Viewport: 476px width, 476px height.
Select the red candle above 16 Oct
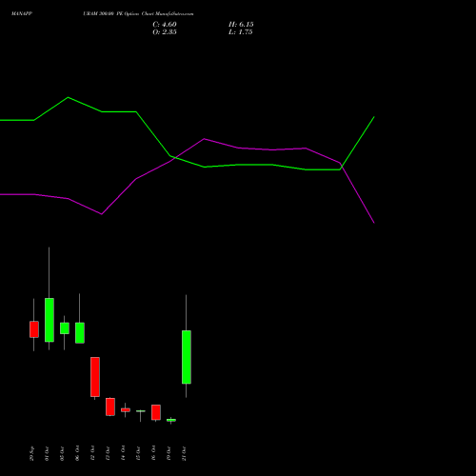point(156,412)
